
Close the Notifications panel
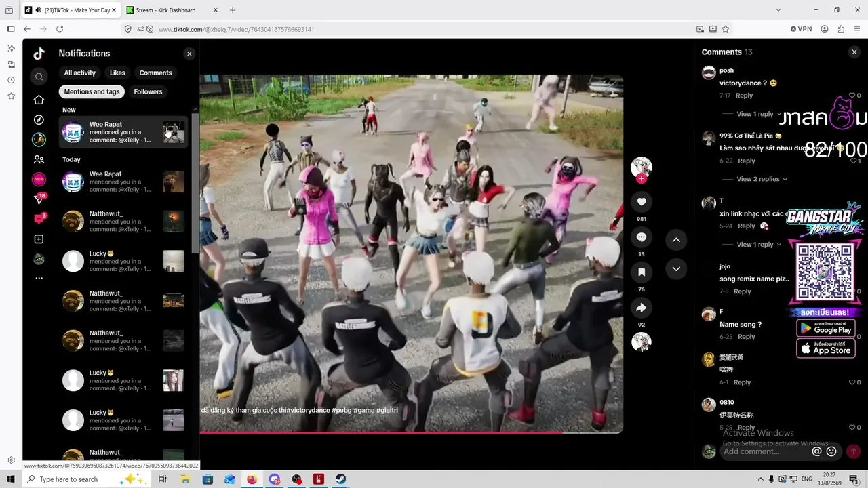click(189, 54)
